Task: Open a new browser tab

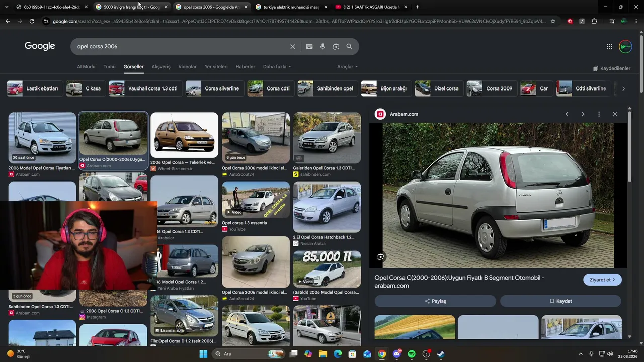Action: click(x=417, y=7)
